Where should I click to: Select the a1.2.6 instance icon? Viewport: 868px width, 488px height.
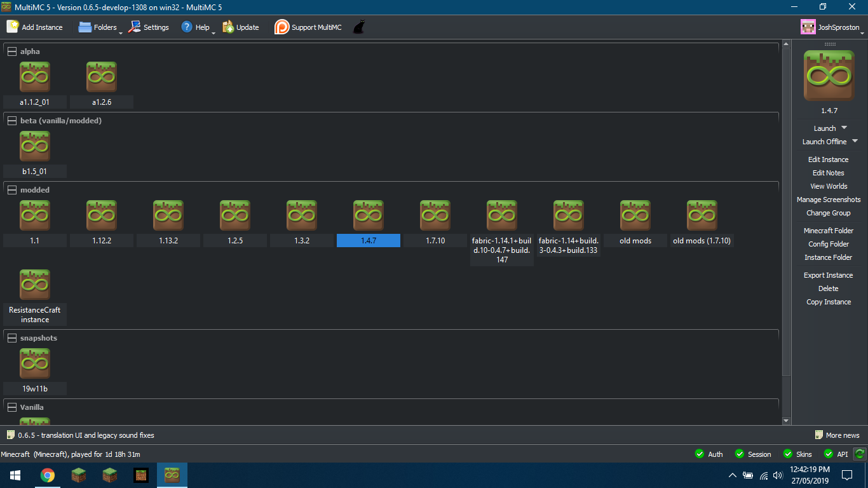point(102,77)
